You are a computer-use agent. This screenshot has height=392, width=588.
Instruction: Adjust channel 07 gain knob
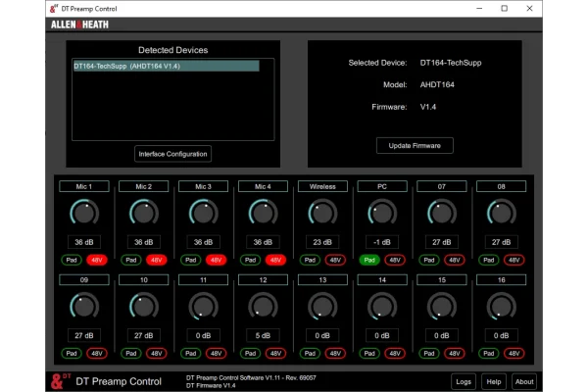coord(442,213)
